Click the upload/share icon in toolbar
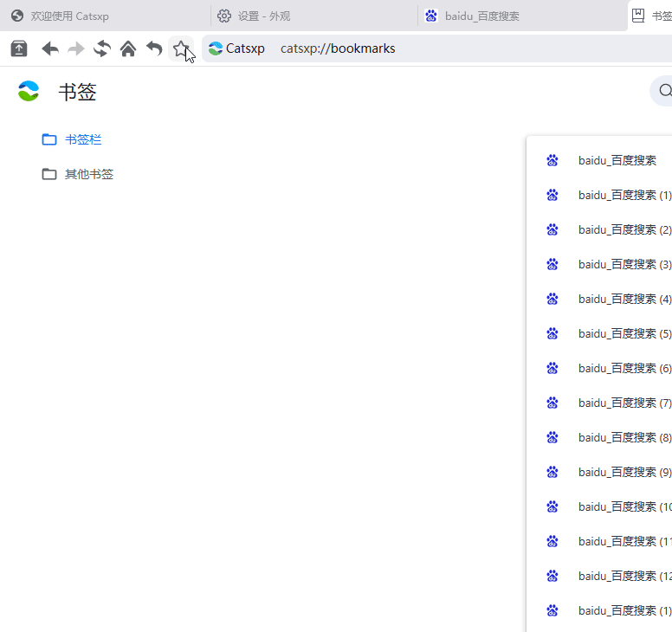This screenshot has width=672, height=632. point(19,48)
